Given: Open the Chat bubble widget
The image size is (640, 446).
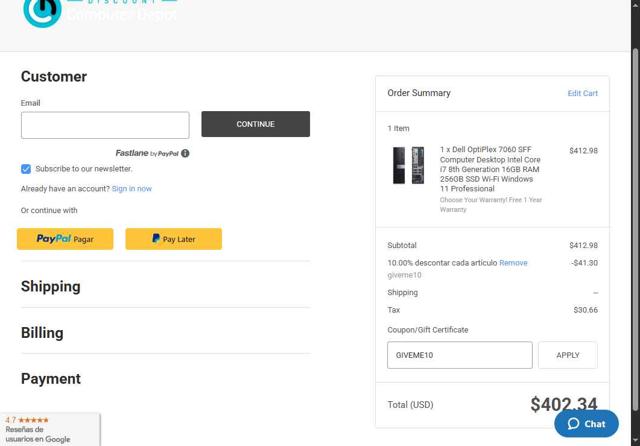Looking at the screenshot, I should [586, 423].
